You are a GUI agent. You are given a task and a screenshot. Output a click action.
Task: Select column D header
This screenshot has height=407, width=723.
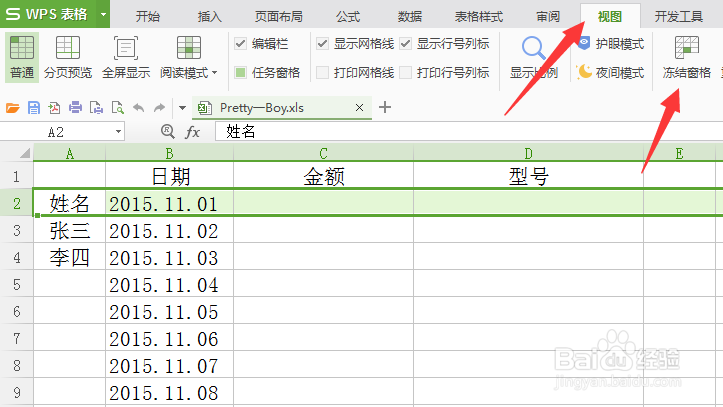[528, 153]
